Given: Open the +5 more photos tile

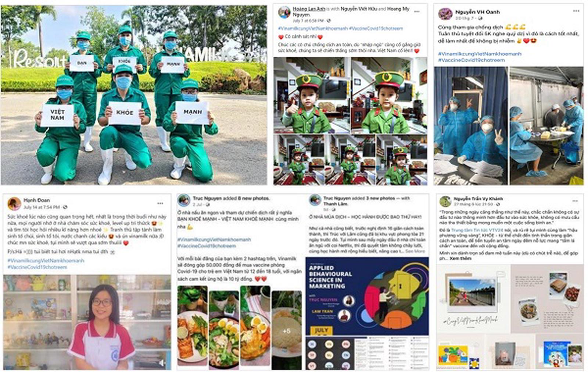Looking at the screenshot, I should click(287, 330).
